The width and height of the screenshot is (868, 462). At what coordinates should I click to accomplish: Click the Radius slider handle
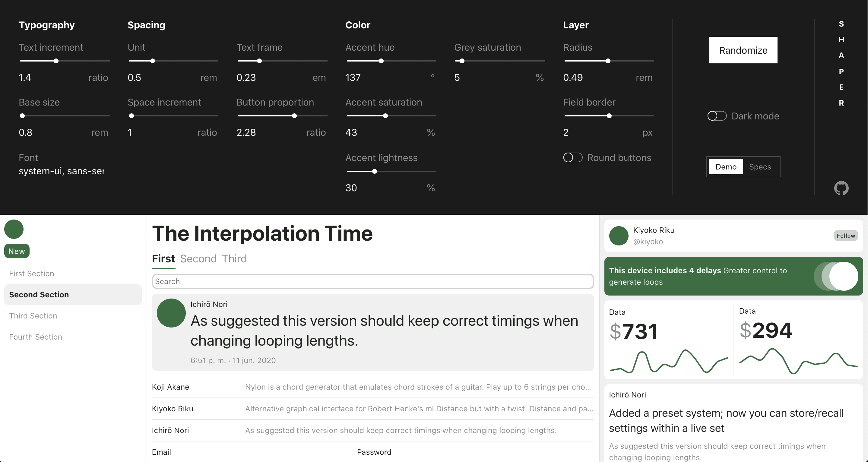point(608,61)
